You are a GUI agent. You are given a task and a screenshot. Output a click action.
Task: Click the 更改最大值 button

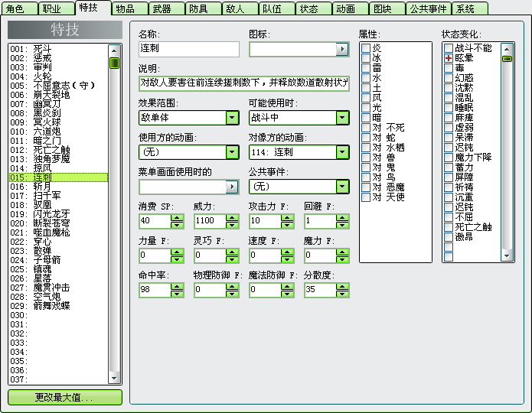coord(65,397)
